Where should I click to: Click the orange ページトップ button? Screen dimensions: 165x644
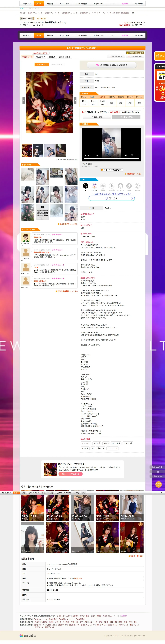[158, 484]
